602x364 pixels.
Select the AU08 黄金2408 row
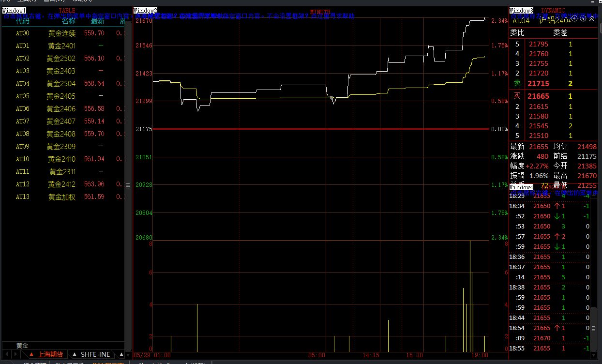pyautogui.click(x=63, y=134)
